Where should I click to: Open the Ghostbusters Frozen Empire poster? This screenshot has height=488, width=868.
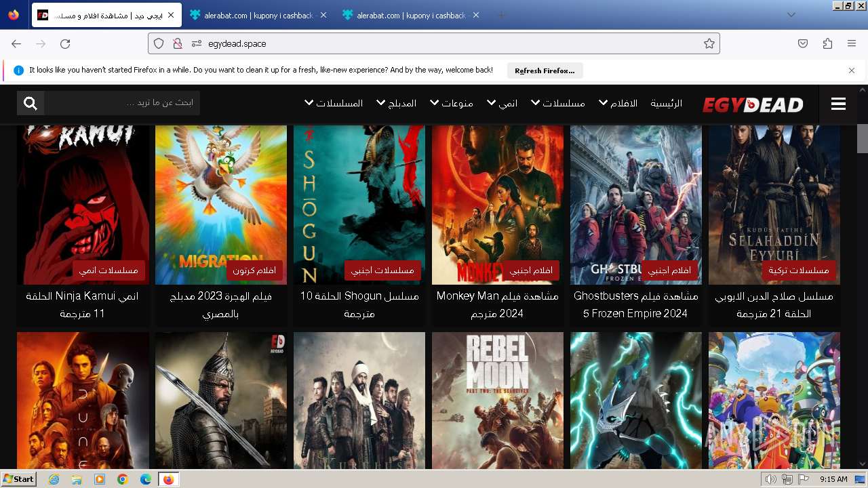[x=636, y=205]
